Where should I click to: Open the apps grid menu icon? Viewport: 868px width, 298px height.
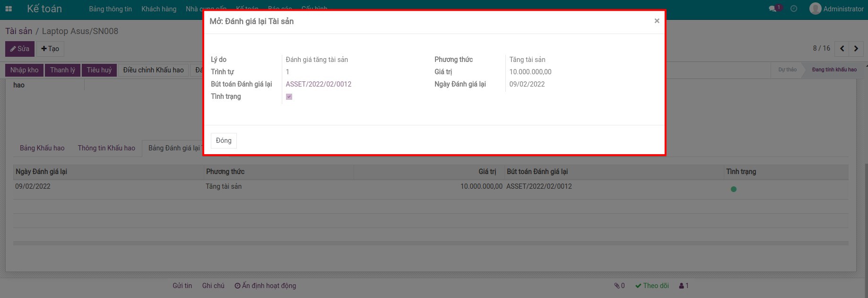9,9
